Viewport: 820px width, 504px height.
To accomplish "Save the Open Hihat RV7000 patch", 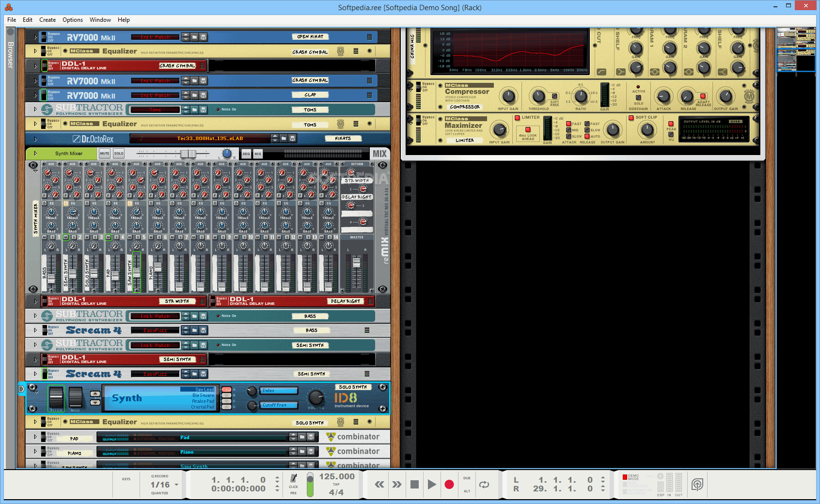I will click(x=204, y=37).
